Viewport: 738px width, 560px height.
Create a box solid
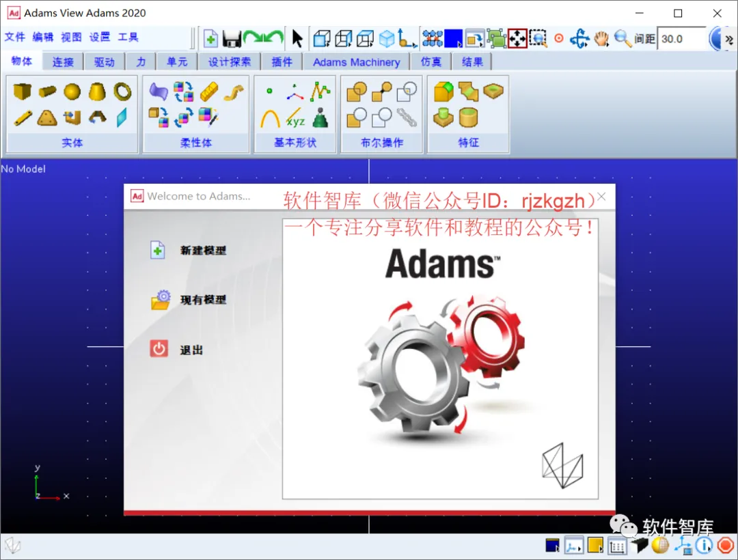[22, 92]
